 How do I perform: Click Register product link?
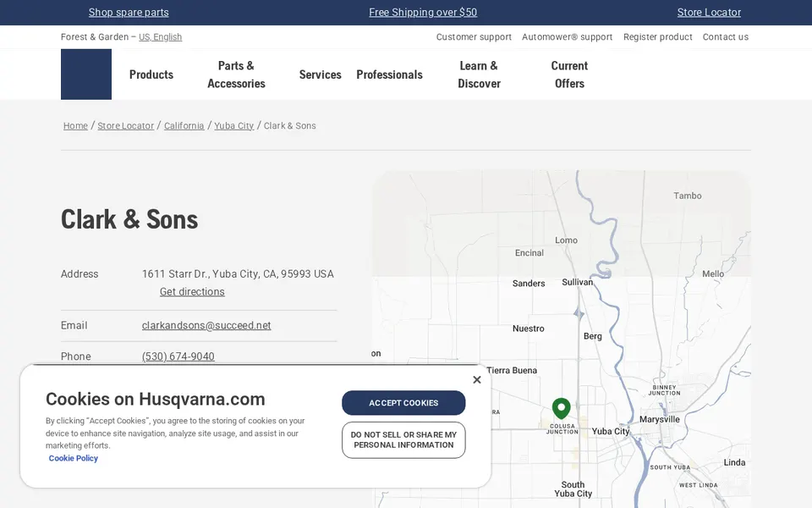[658, 36]
